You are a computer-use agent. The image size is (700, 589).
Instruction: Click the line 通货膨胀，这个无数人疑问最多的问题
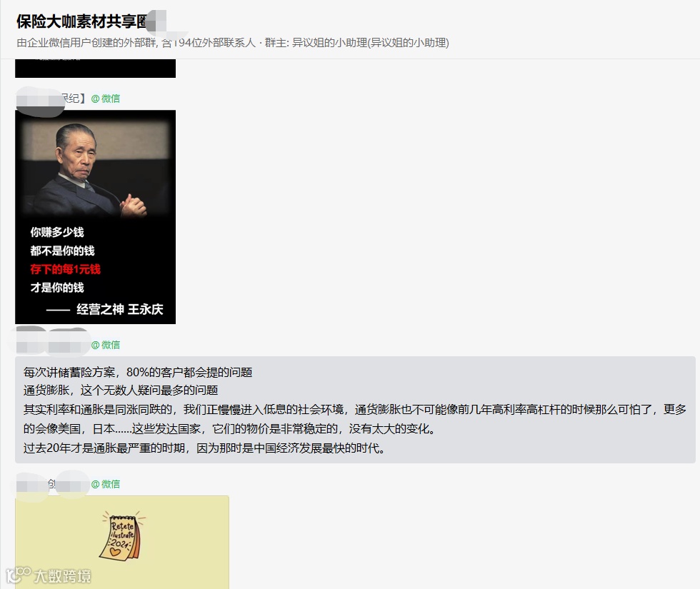121,391
